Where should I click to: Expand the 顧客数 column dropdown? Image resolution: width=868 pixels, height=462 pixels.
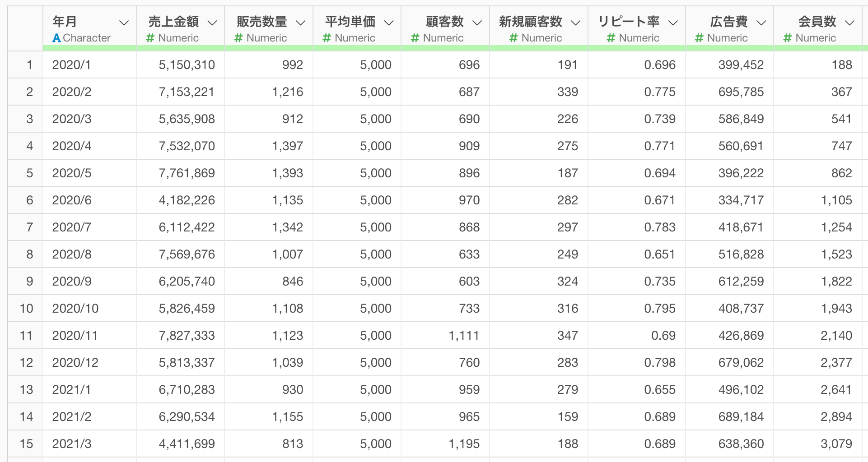[477, 23]
